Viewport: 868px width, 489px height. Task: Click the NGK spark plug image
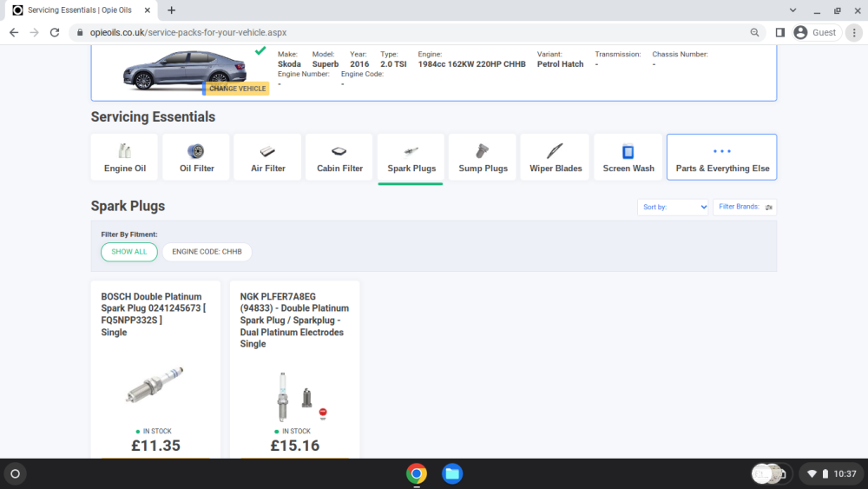(301, 397)
